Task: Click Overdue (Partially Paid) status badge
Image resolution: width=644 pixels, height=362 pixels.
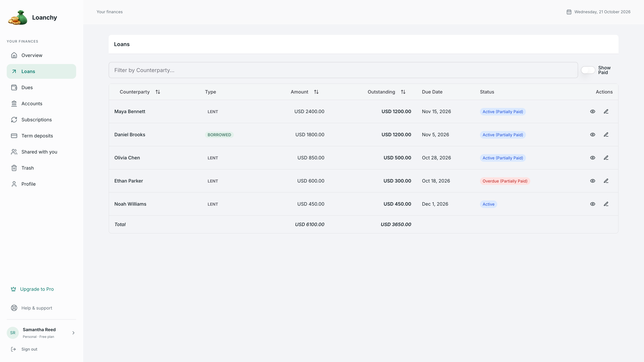Action: [505, 181]
